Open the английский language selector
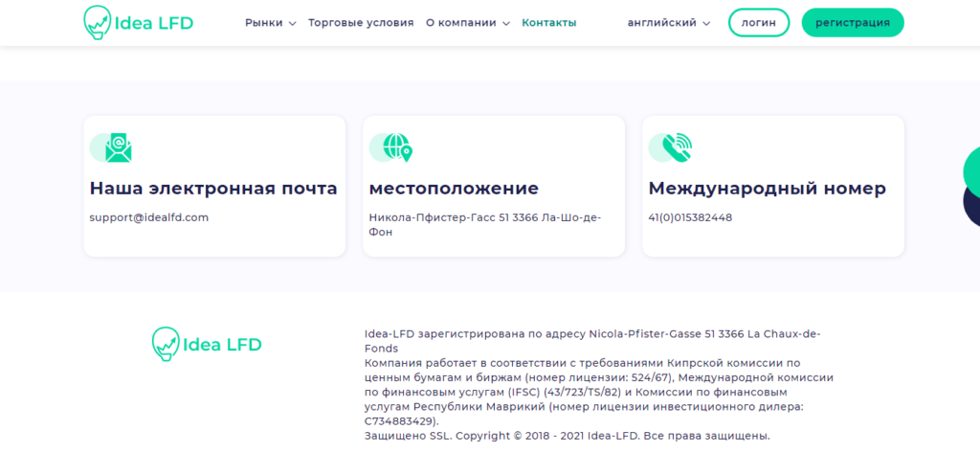This screenshot has width=980, height=475. pyautogui.click(x=668, y=23)
